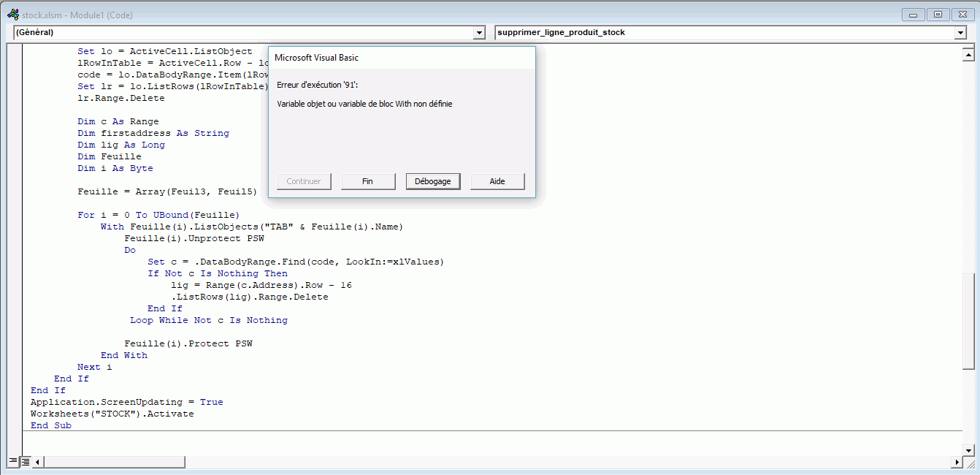980x475 pixels.
Task: Click the vertical scrollbar down arrow
Action: pyautogui.click(x=968, y=450)
